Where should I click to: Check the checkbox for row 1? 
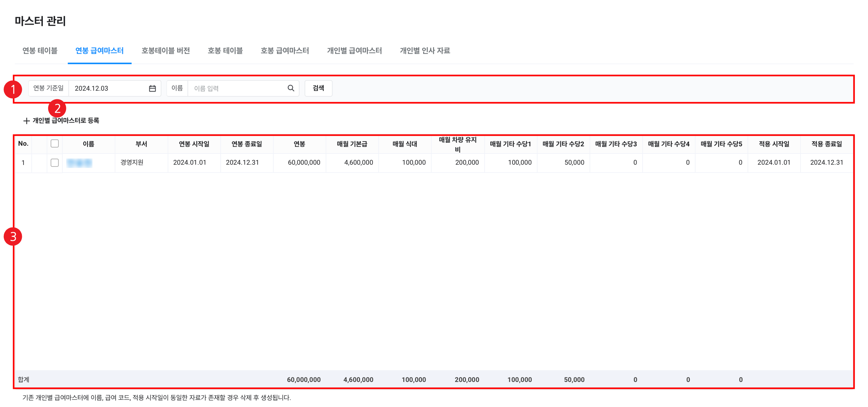tap(55, 163)
